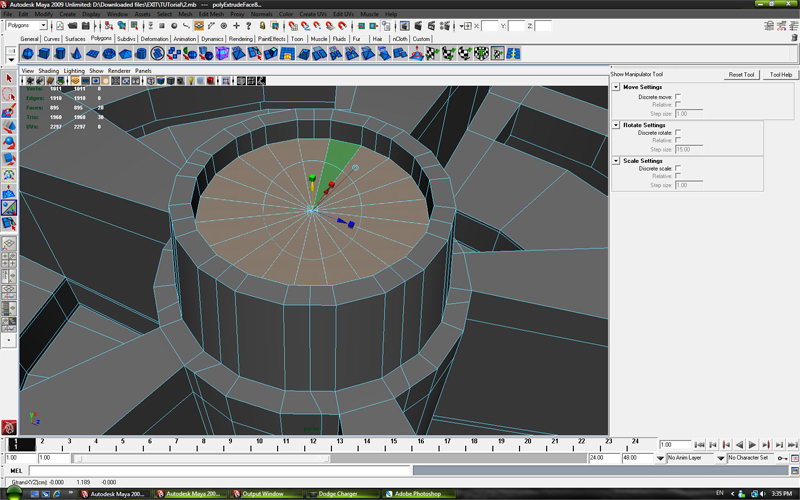This screenshot has height=500, width=800.
Task: Enable Discrete rotate checkbox
Action: (678, 132)
